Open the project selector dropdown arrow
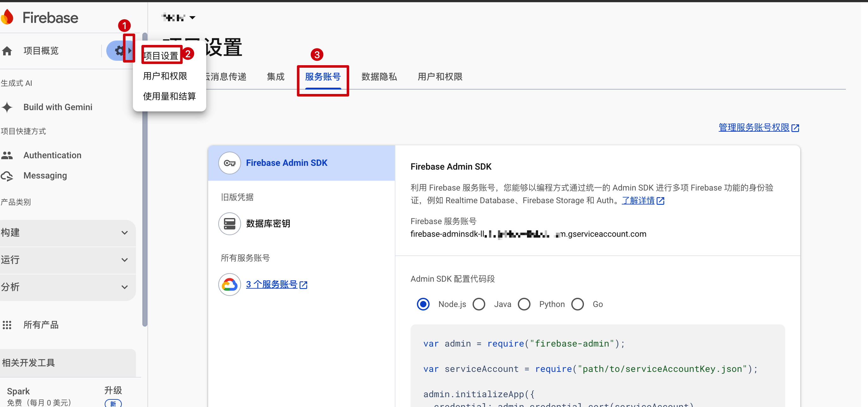Screen dimensions: 868x407 coord(192,17)
